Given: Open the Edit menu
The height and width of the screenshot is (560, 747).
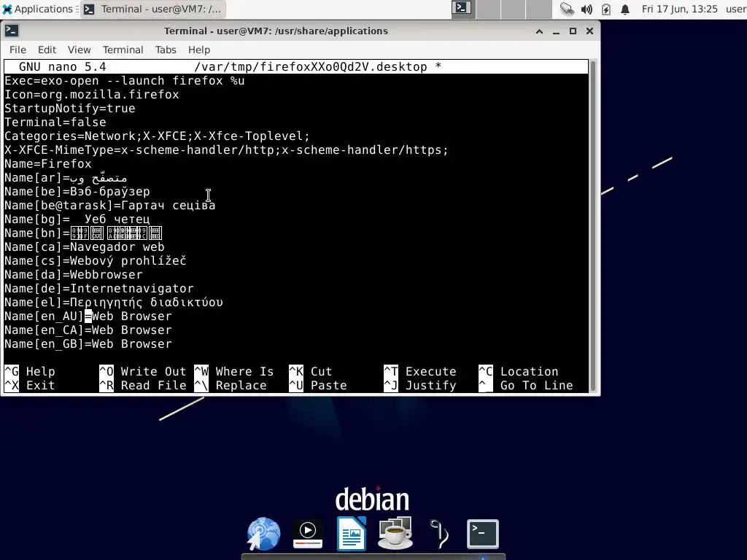Looking at the screenshot, I should click(47, 50).
